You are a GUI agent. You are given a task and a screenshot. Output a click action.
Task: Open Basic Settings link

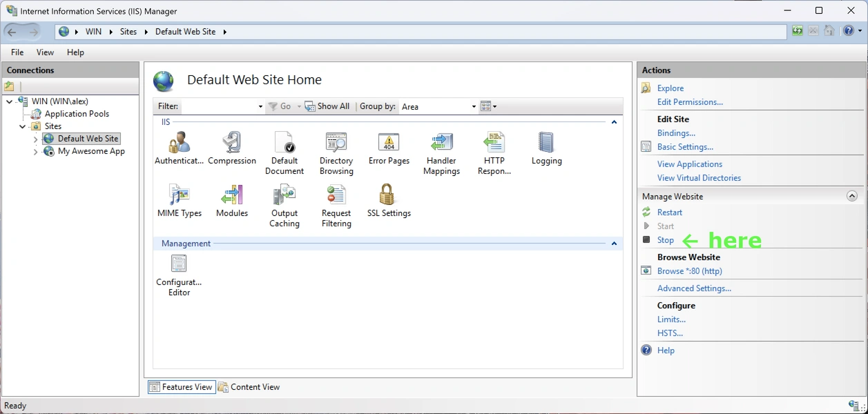pos(685,147)
